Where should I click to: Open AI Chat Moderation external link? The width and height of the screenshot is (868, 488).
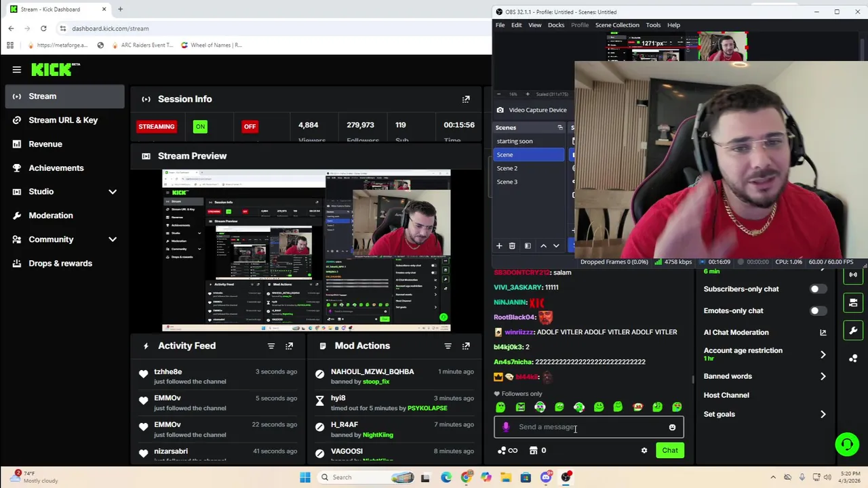(x=823, y=332)
